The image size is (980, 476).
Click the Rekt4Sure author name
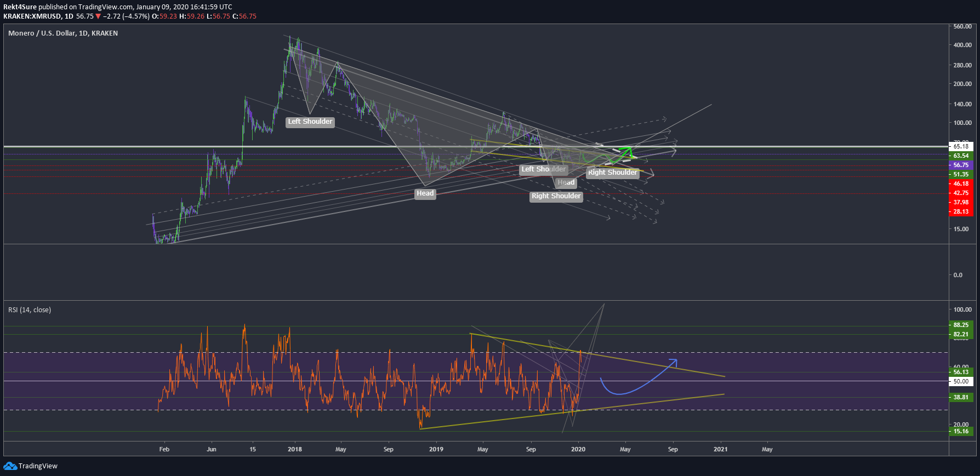[x=20, y=7]
